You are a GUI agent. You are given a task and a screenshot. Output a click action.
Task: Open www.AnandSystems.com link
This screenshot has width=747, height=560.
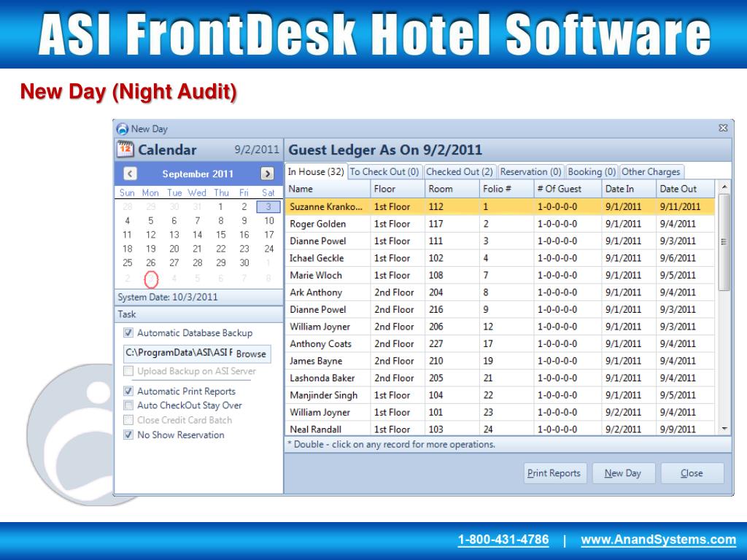click(x=659, y=540)
